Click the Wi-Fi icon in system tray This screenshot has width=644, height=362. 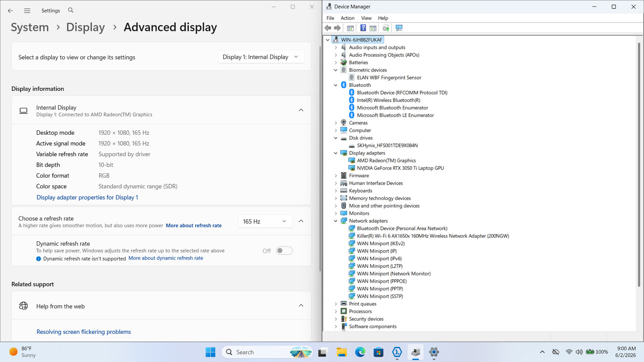569,352
